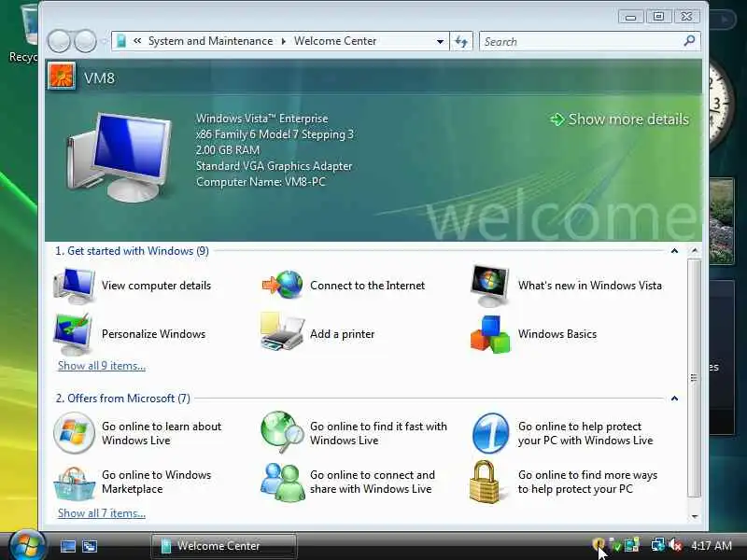The image size is (747, 560).
Task: Click the VM8 user name heading
Action: (99, 77)
